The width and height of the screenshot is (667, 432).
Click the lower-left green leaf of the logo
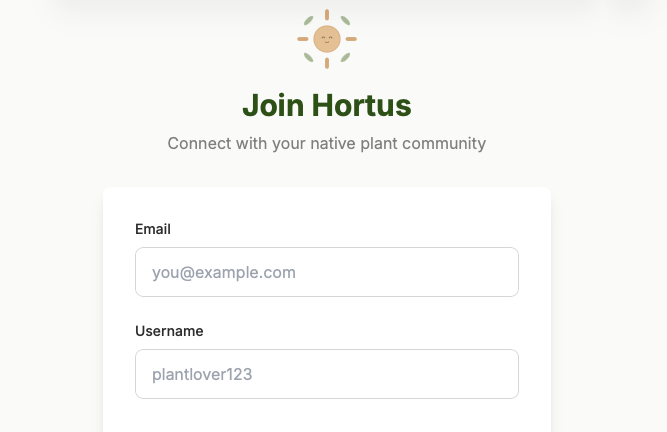coord(310,57)
